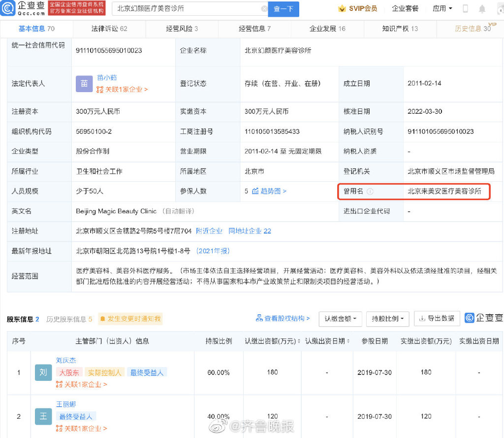Enable 发生变更时通知我 alerts

(x=130, y=319)
